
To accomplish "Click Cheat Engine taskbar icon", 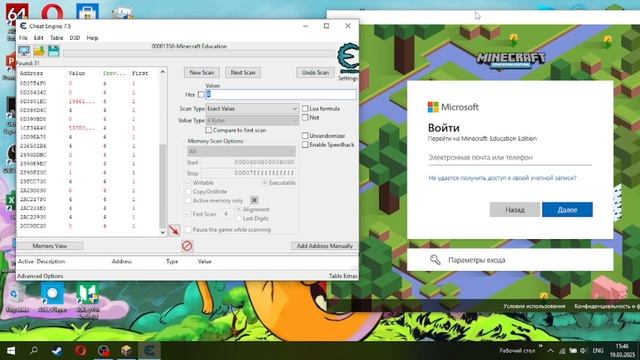I will tap(149, 351).
